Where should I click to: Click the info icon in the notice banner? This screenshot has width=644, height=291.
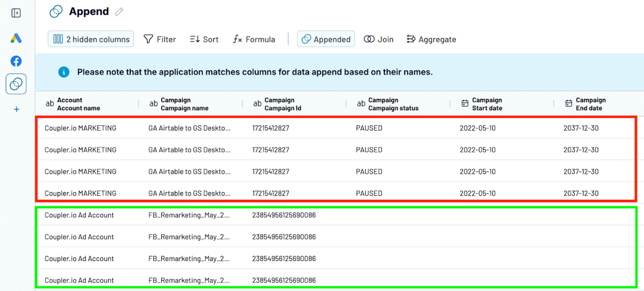point(64,72)
